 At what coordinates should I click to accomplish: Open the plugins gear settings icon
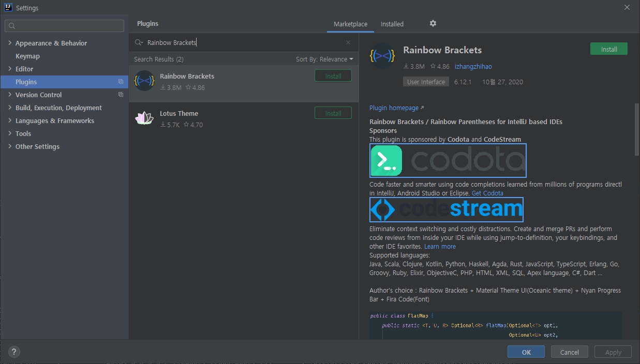(433, 23)
